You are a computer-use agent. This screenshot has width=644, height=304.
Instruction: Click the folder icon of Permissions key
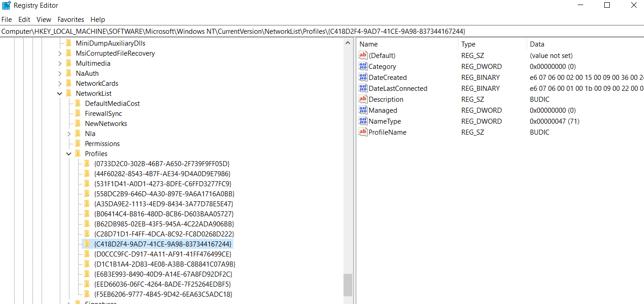(x=78, y=143)
